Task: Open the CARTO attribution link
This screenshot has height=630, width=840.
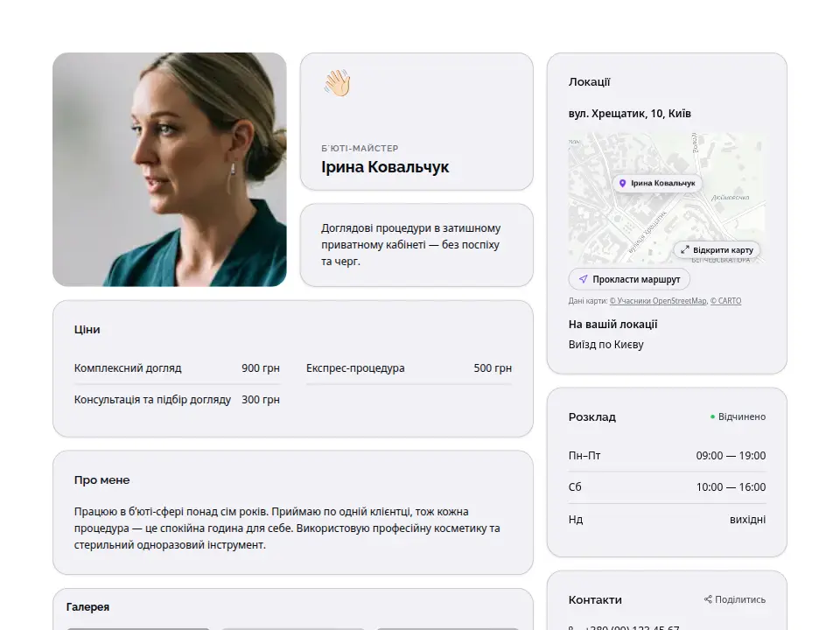Action: click(x=726, y=300)
